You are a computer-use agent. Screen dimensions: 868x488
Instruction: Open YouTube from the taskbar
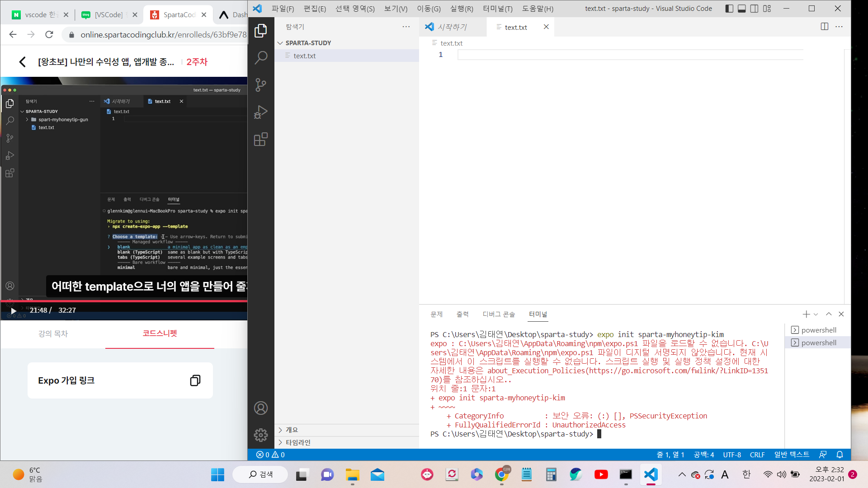[x=601, y=474]
